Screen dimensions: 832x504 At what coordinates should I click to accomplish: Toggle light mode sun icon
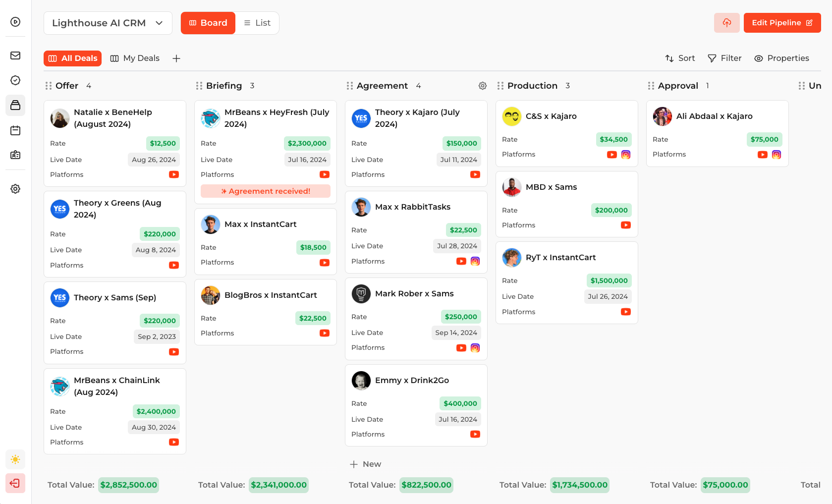15,459
